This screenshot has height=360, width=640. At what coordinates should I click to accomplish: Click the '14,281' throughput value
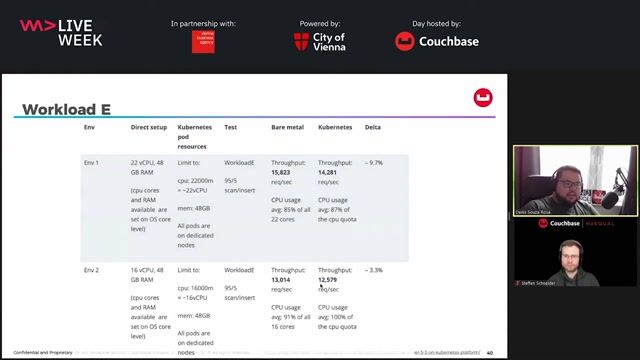pyautogui.click(x=327, y=172)
